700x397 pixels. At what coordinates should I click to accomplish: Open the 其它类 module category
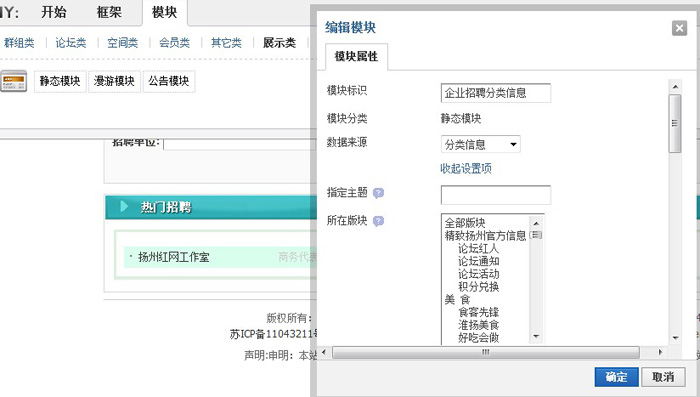click(226, 43)
